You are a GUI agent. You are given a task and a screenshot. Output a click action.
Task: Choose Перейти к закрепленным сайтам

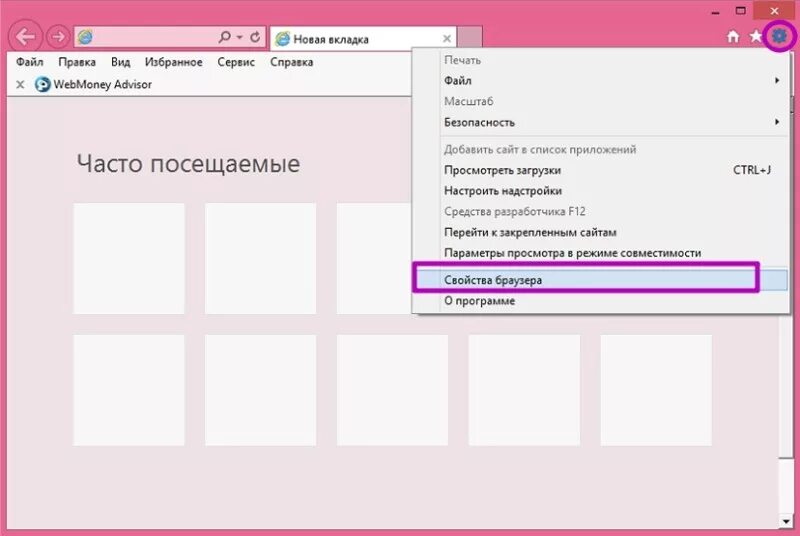point(601,233)
